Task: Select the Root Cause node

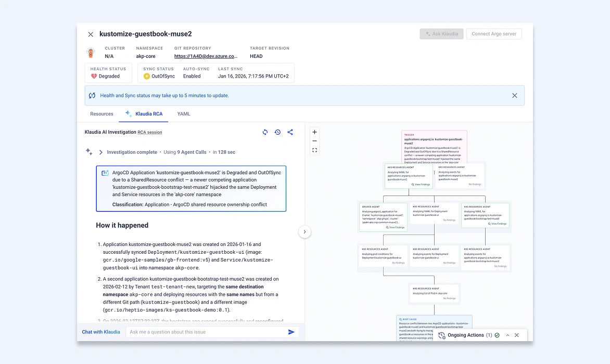Action: pos(434,328)
